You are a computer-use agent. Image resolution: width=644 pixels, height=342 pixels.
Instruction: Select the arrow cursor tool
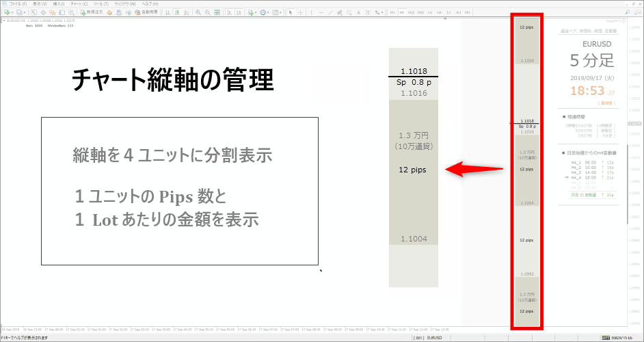pyautogui.click(x=291, y=12)
